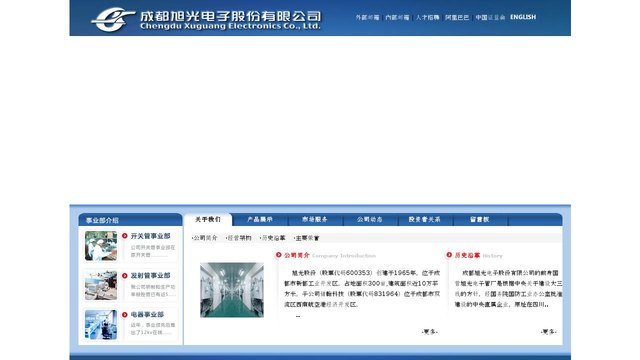
Task: Open the 阿里巴巴 link in the header
Action: 457,17
